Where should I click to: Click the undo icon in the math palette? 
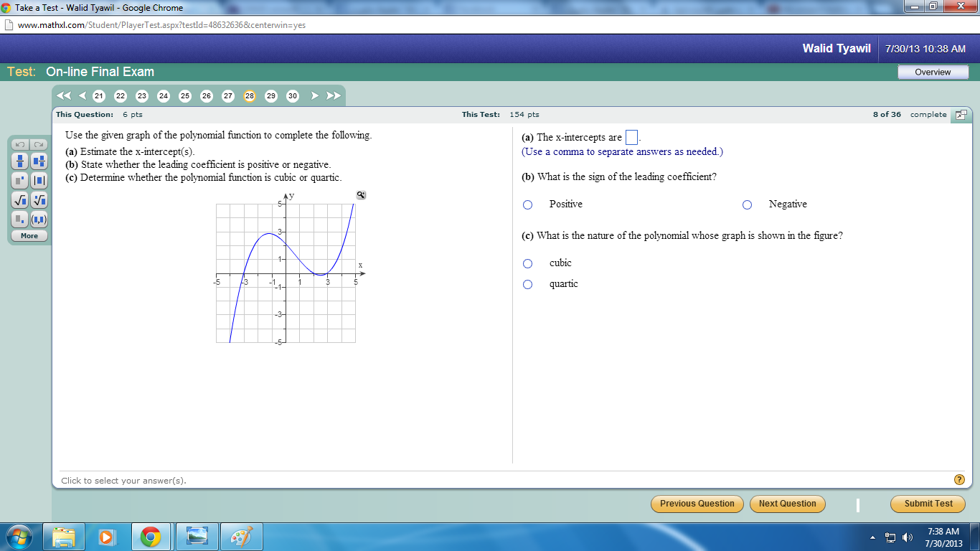(x=19, y=146)
